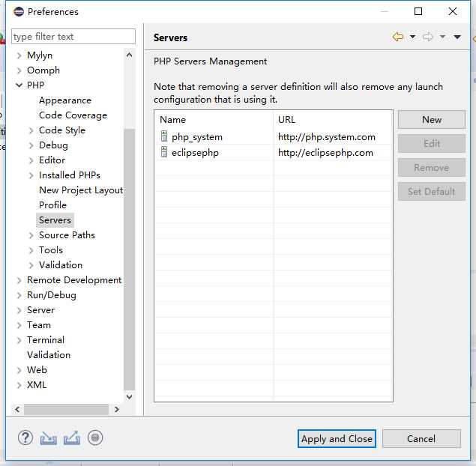The height and width of the screenshot is (466, 476).
Task: Click the horizontal scrollbar left arrow
Action: point(17,409)
